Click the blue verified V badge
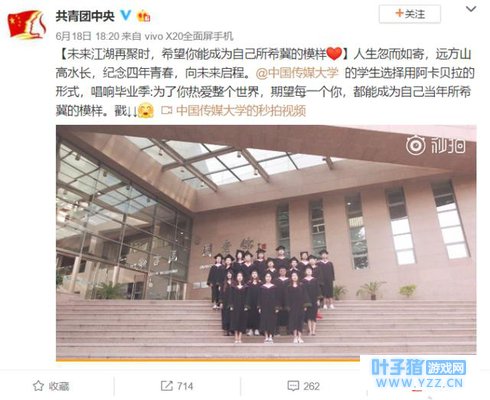The height and width of the screenshot is (400, 490). (126, 15)
